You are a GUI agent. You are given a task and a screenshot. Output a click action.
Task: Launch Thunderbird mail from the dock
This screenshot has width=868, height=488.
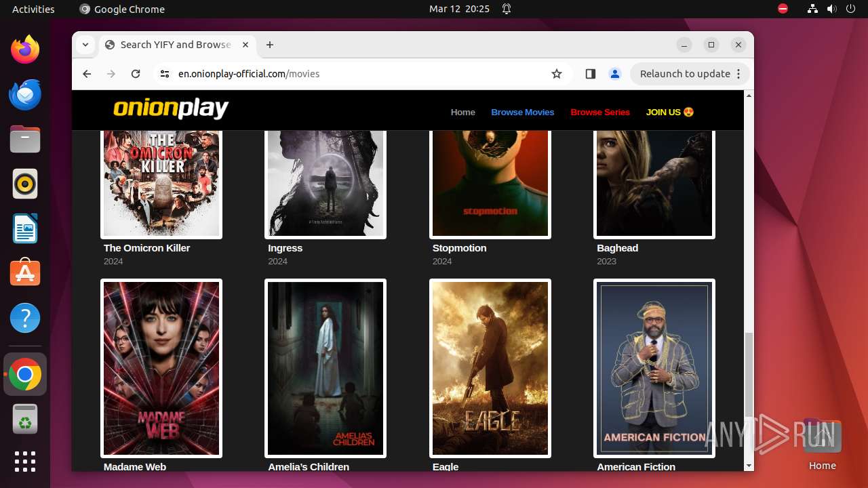[25, 94]
